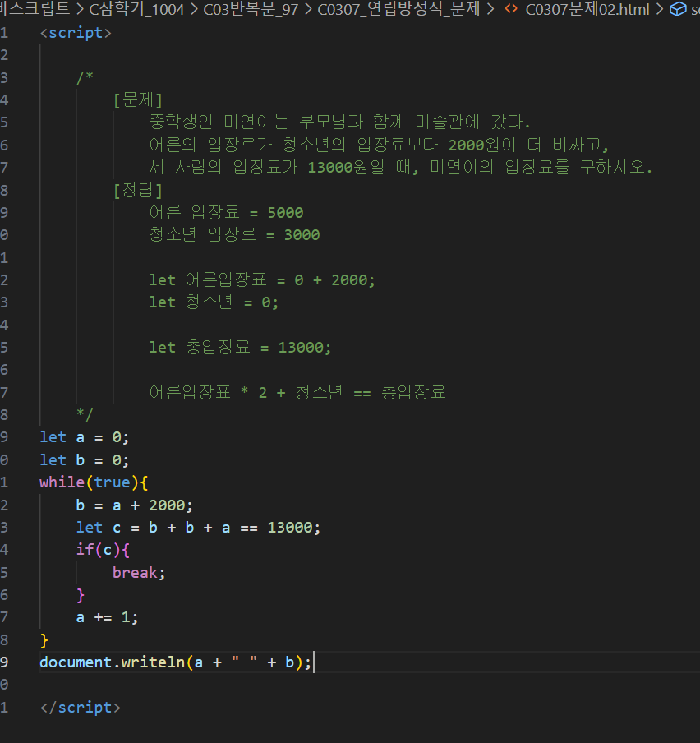Click the blue cube symbol icon in breadcrumb
The width and height of the screenshot is (700, 743).
pyautogui.click(x=678, y=9)
